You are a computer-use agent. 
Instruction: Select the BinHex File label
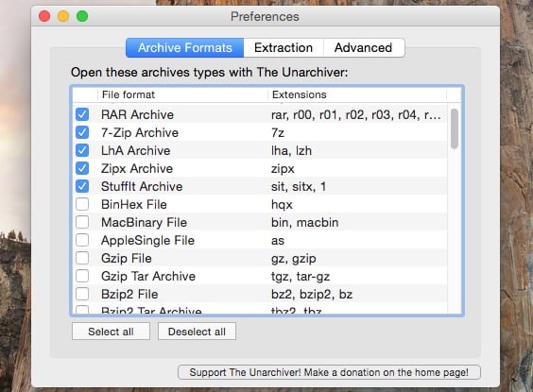134,204
